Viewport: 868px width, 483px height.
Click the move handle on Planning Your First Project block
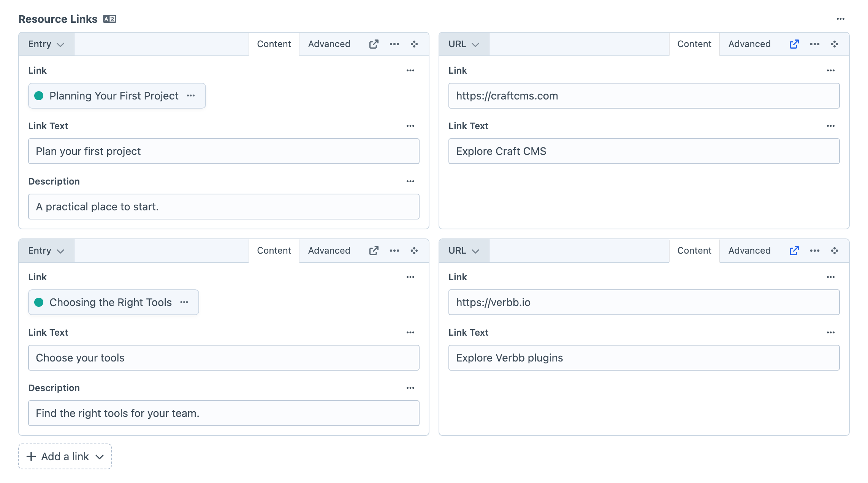tap(414, 44)
